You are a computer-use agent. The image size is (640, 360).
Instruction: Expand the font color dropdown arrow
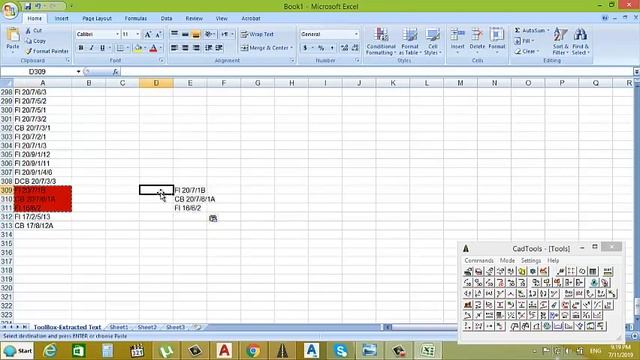click(x=160, y=48)
